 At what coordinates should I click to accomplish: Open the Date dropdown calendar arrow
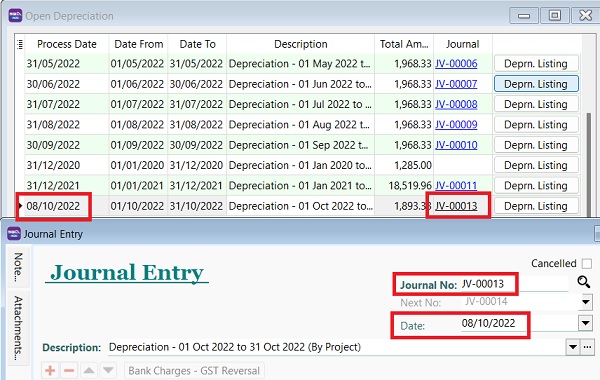click(x=585, y=323)
